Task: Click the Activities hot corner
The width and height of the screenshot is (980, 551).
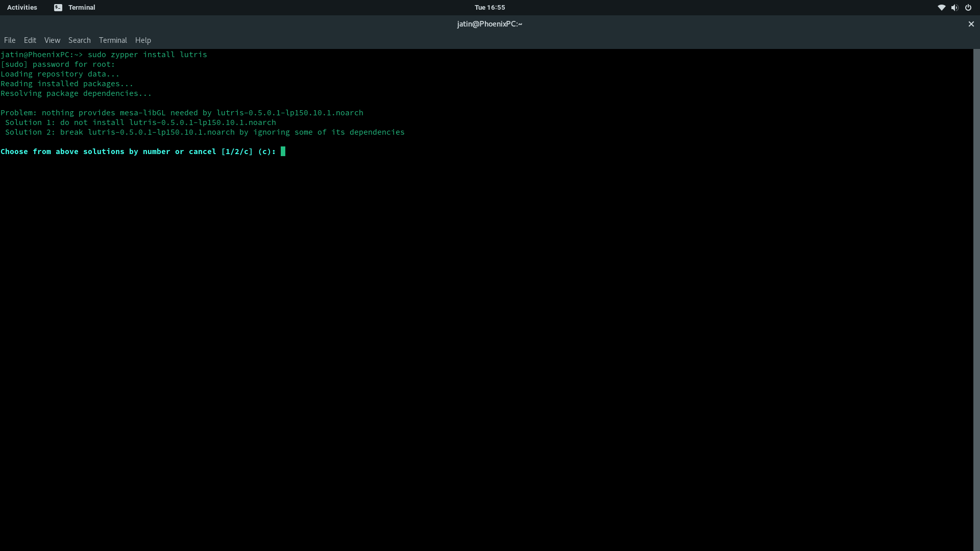Action: [x=21, y=7]
